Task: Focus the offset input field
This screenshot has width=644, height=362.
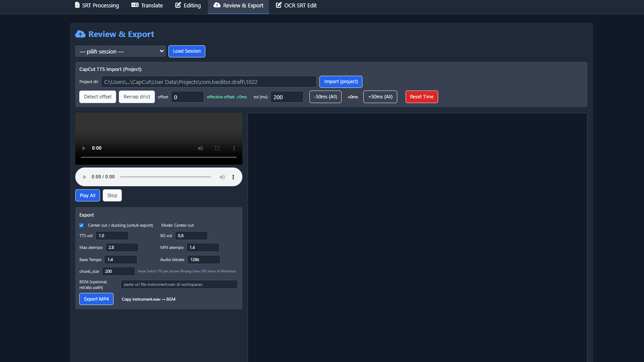Action: [x=188, y=97]
